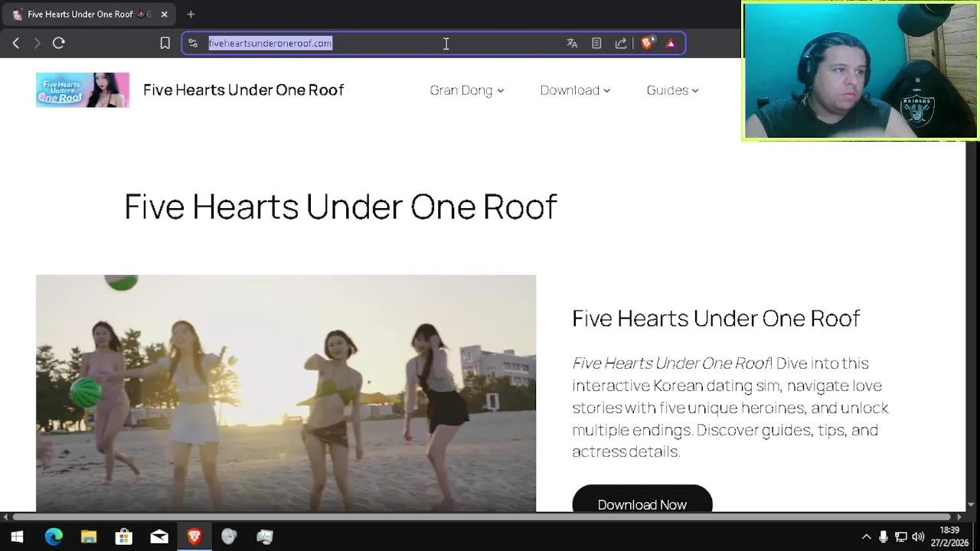Go back with the browser back arrow
Viewport: 980px width, 551px height.
(16, 44)
